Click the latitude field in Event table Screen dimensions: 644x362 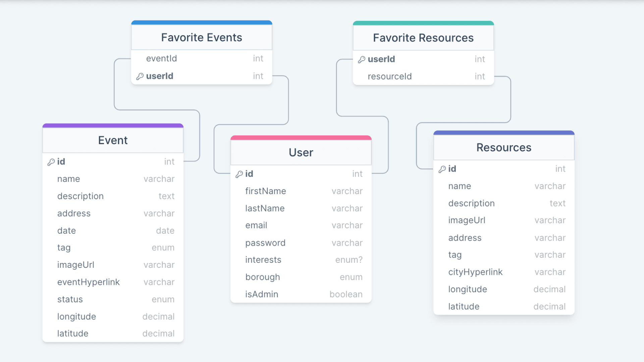coord(113,334)
